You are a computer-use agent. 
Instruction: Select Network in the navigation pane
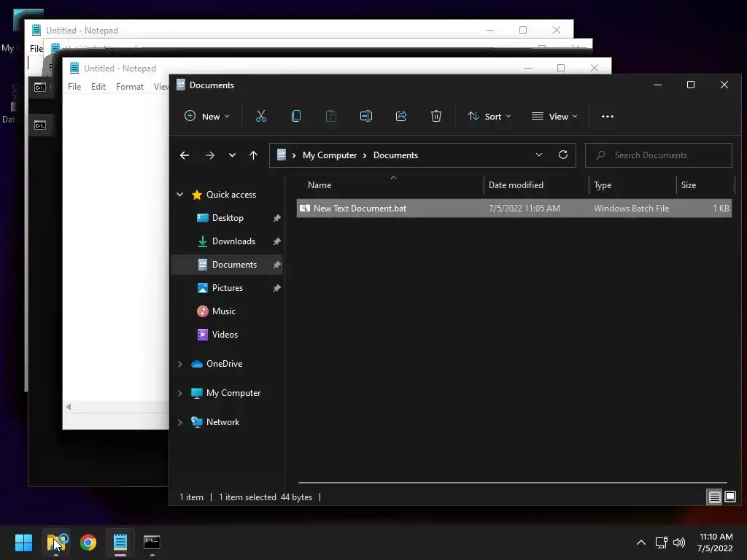[x=222, y=422]
